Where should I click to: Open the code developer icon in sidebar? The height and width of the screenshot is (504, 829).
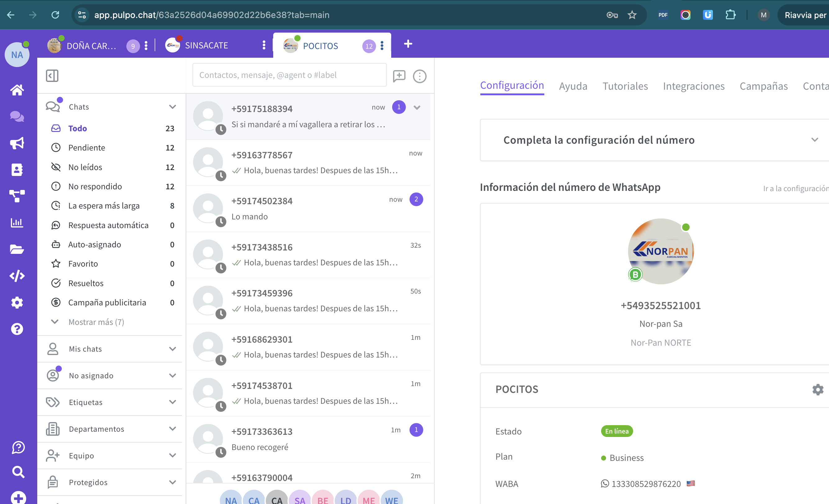click(x=17, y=276)
